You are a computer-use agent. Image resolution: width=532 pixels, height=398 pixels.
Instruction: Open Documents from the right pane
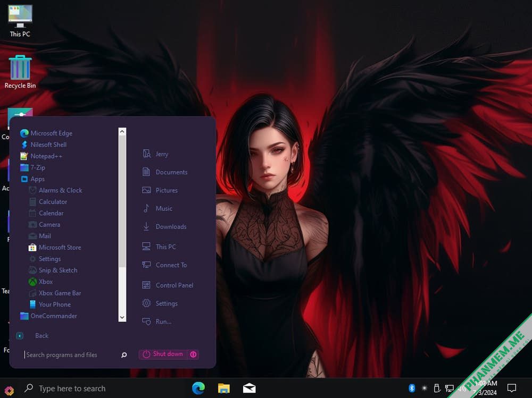[165, 172]
